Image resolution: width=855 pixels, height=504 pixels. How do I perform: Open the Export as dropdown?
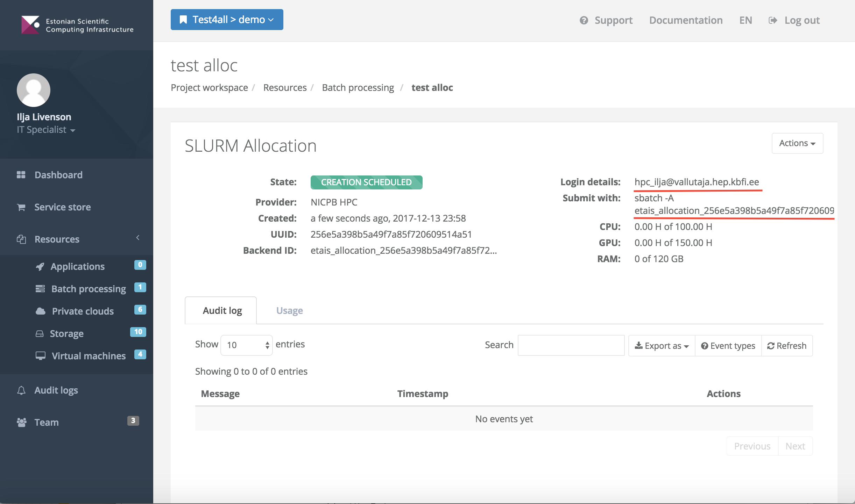pos(662,346)
